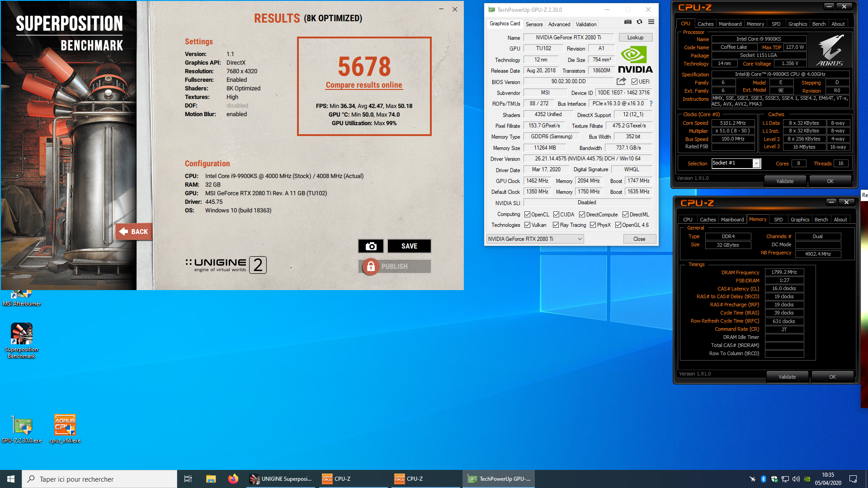Open Caches tab in lower CPU-Z window

tap(708, 220)
